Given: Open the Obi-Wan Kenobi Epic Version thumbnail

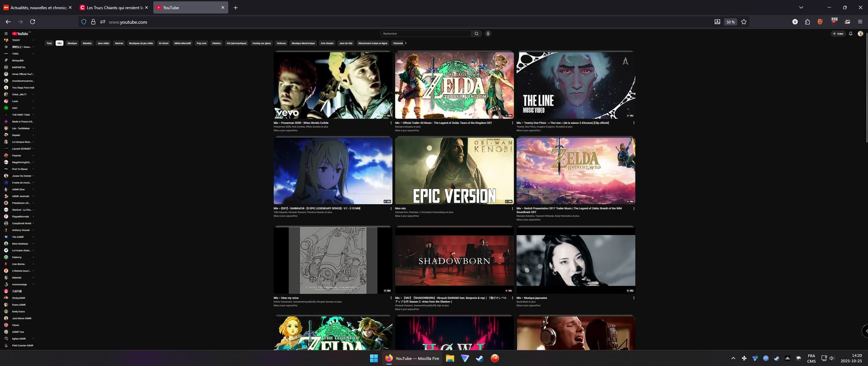Looking at the screenshot, I should pyautogui.click(x=454, y=171).
